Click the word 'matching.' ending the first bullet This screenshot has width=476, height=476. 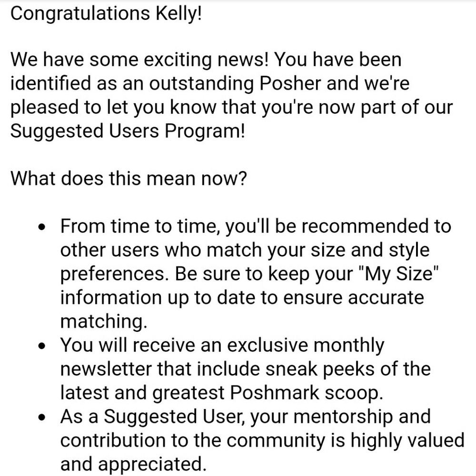tap(104, 321)
